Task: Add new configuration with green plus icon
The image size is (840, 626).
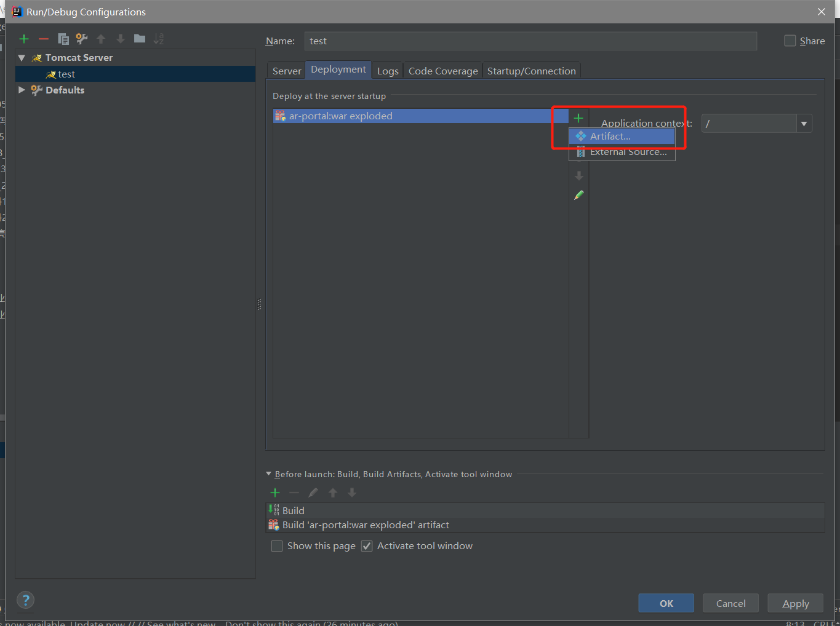Action: 24,39
